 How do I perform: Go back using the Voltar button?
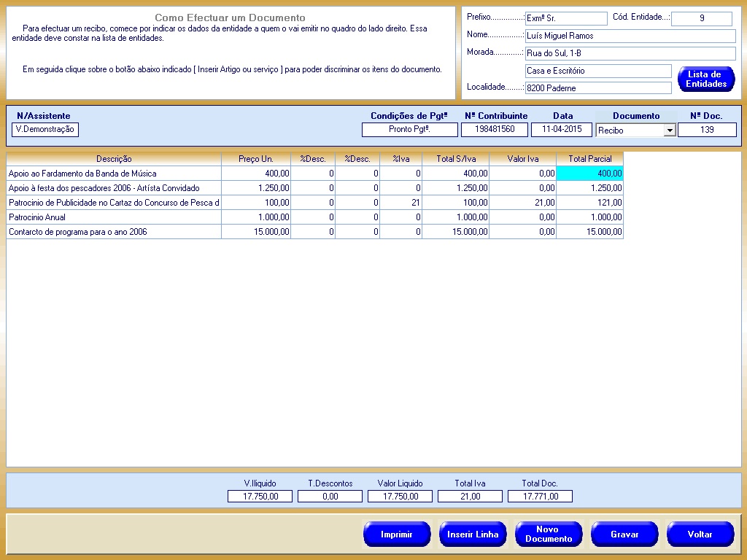click(700, 534)
